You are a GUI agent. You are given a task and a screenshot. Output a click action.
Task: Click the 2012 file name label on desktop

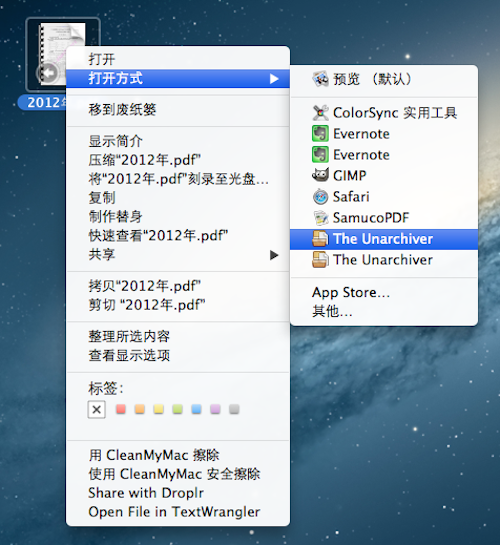pos(43,102)
